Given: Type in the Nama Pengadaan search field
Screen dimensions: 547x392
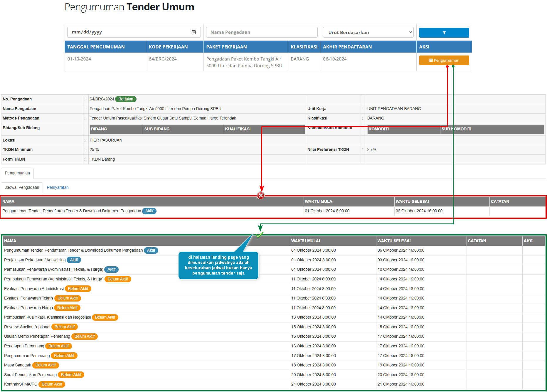Looking at the screenshot, I should pos(261,32).
